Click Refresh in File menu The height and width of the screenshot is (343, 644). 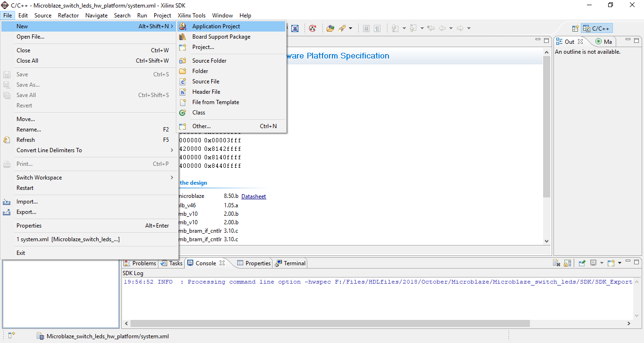(89, 140)
